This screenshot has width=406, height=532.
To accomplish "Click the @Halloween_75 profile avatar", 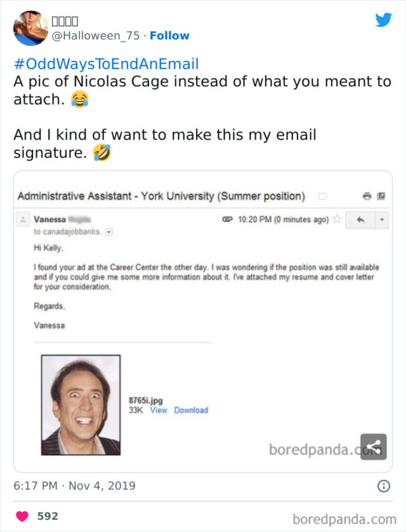I will [x=30, y=27].
